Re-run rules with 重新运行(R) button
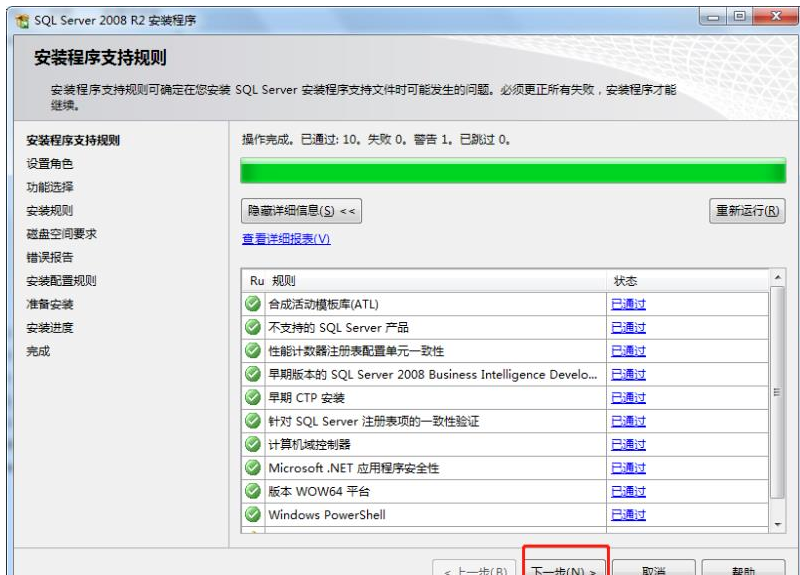Screen dimensions: 800x575 (x=747, y=211)
